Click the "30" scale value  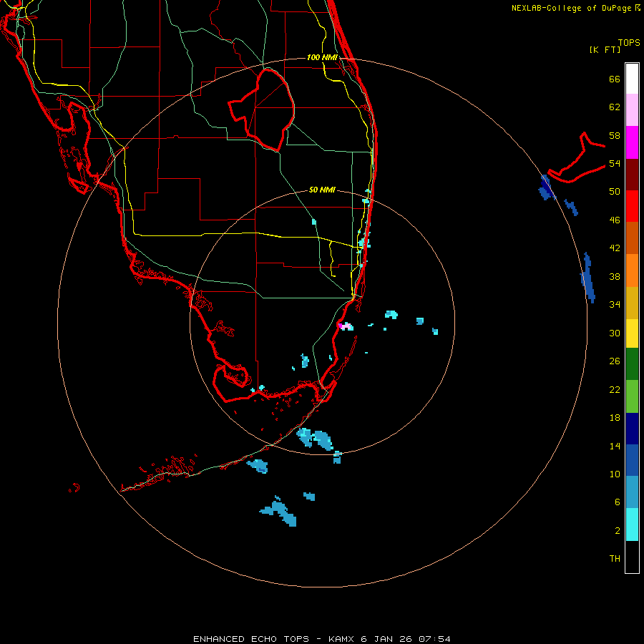615,333
